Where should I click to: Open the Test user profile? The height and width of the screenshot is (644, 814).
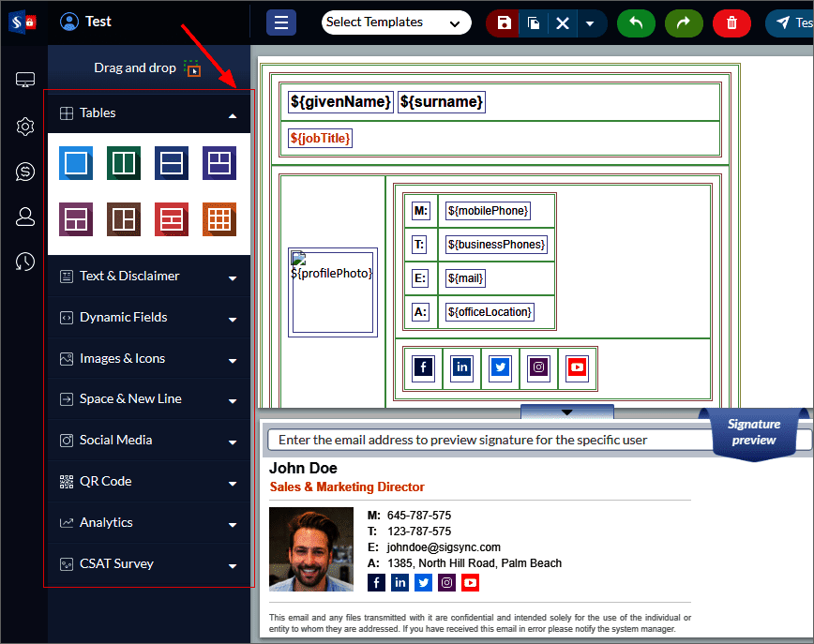point(85,22)
